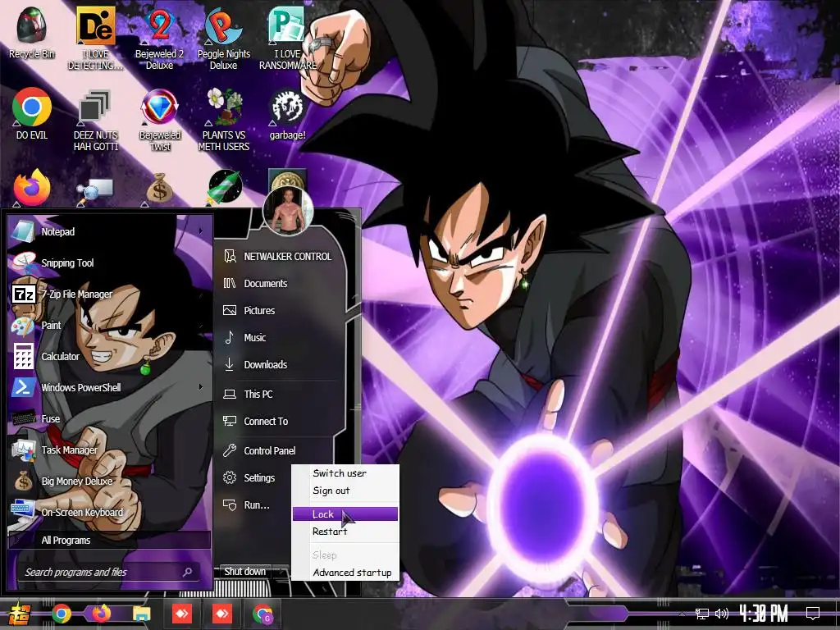Viewport: 840px width, 630px height.
Task: Open red taskbar icon beside profile Chrome
Action: 221,614
